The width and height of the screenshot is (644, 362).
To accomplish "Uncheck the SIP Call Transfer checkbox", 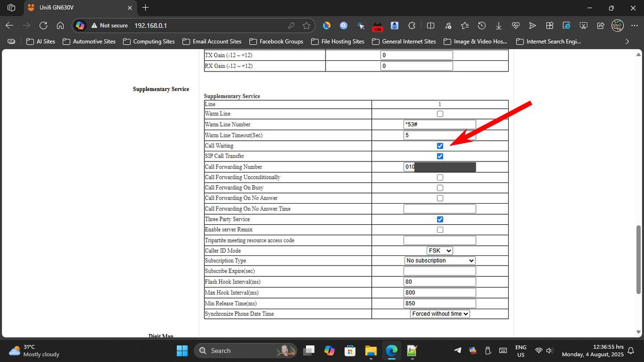I will [440, 156].
